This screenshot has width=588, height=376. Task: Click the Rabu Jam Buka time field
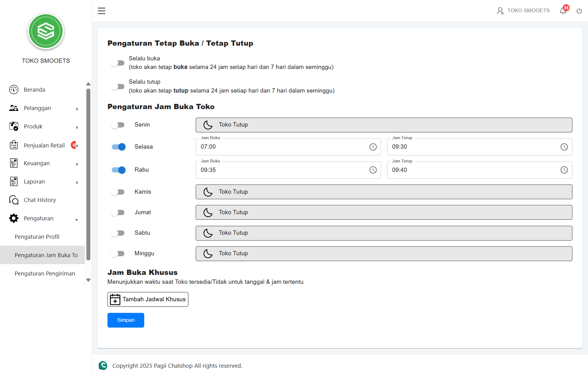(x=282, y=170)
